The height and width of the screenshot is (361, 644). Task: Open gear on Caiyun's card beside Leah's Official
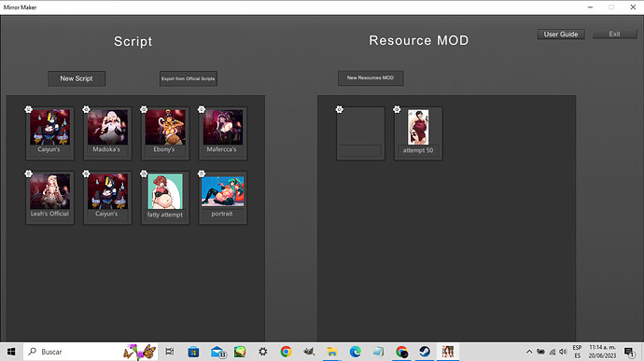(x=86, y=174)
